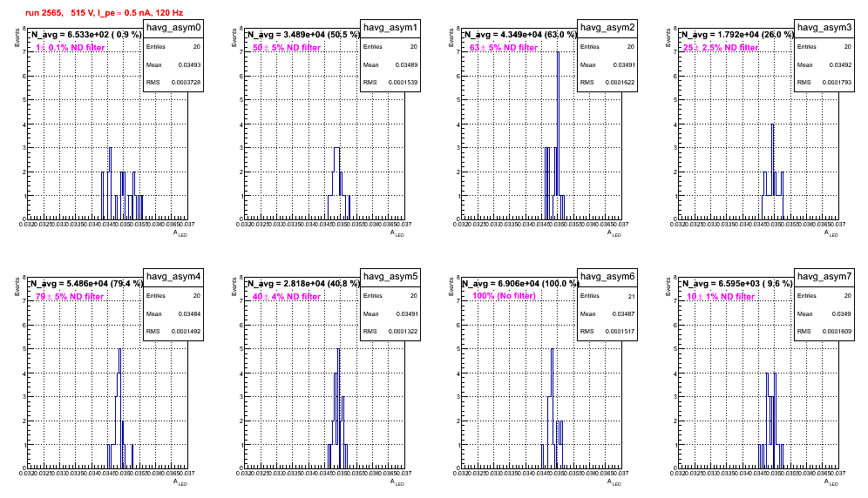This screenshot has height=498, width=868.
Task: Click the magenta 10 ± 1% ND filter text
Action: [721, 297]
